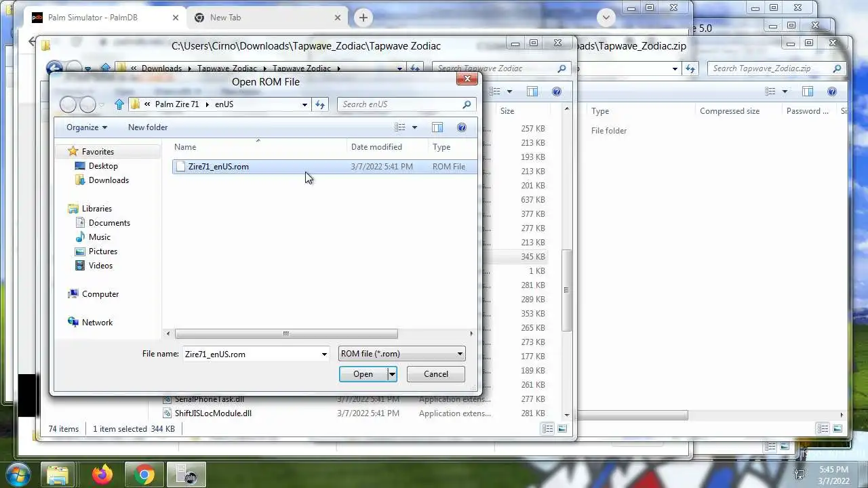Click the Search Tapwave_Zodiac.zip field
Image resolution: width=868 pixels, height=488 pixels.
[x=770, y=68]
